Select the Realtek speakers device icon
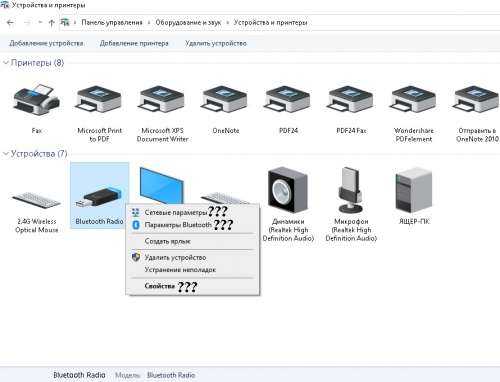Viewport: 500px width, 382px height. pos(288,190)
